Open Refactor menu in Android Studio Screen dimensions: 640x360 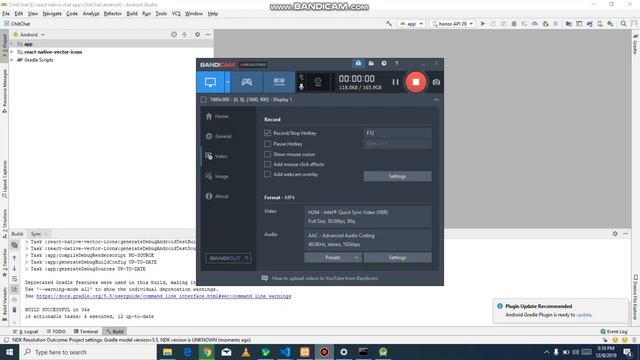(113, 13)
